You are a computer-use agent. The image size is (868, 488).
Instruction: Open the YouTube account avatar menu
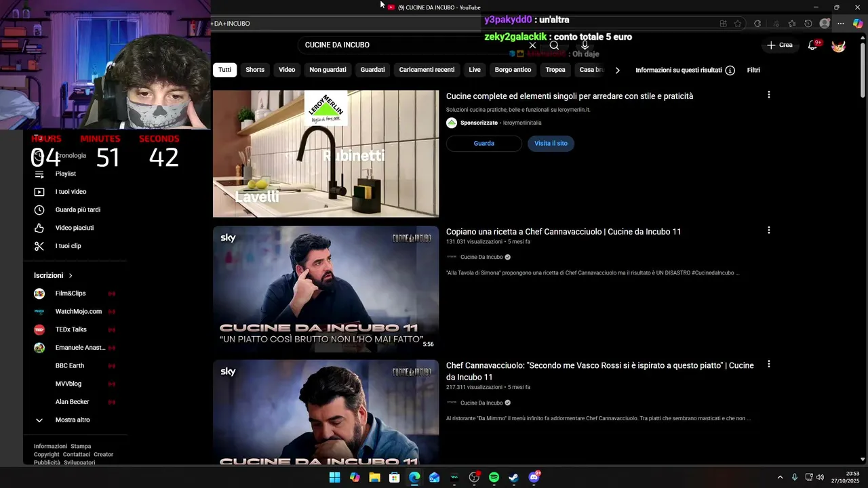pos(838,45)
